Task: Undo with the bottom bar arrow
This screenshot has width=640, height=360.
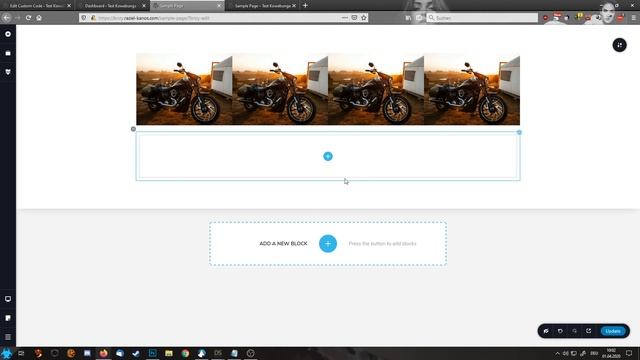Action: pyautogui.click(x=560, y=331)
